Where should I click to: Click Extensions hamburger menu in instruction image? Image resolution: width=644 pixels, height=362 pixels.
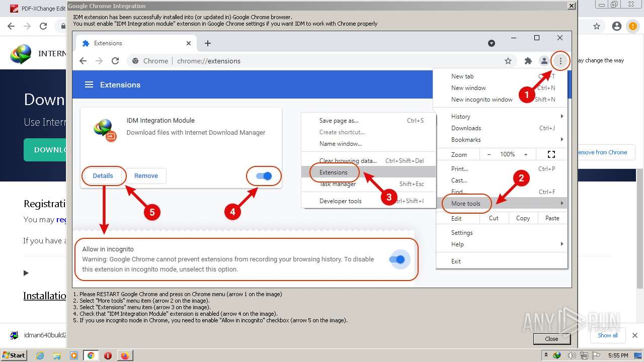pyautogui.click(x=89, y=84)
